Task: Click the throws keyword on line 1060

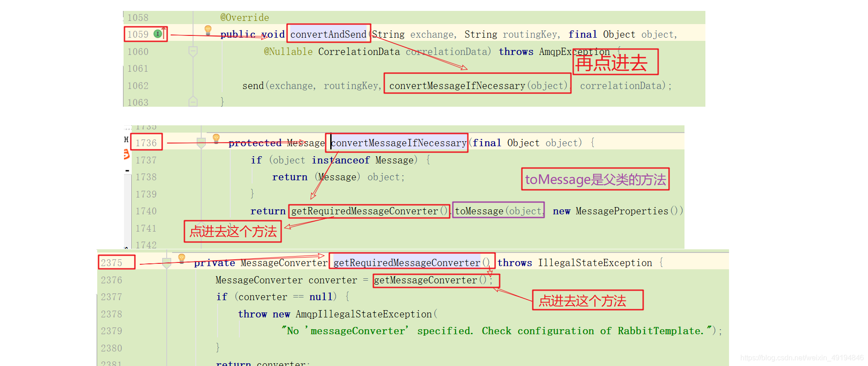Action: tap(516, 52)
